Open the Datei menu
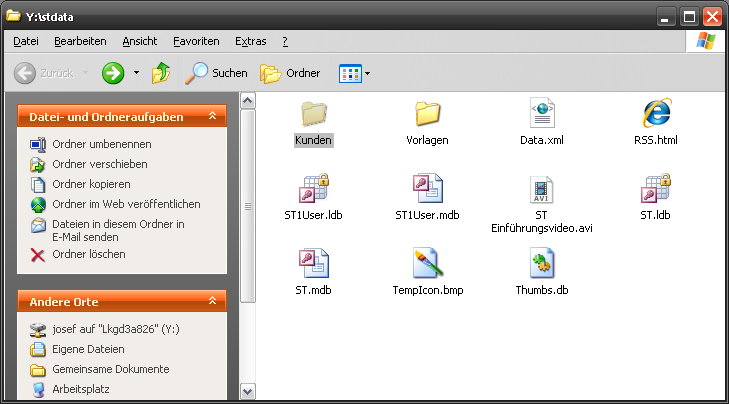 (26, 41)
